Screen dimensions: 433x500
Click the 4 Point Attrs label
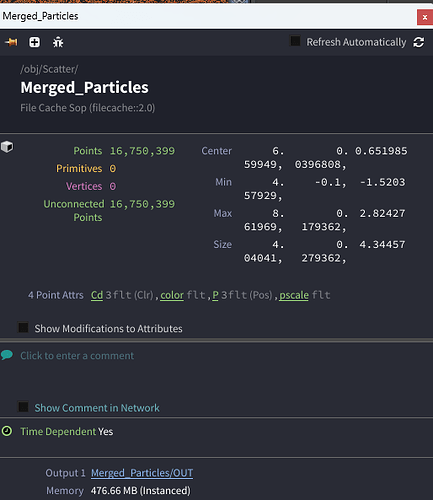56,295
